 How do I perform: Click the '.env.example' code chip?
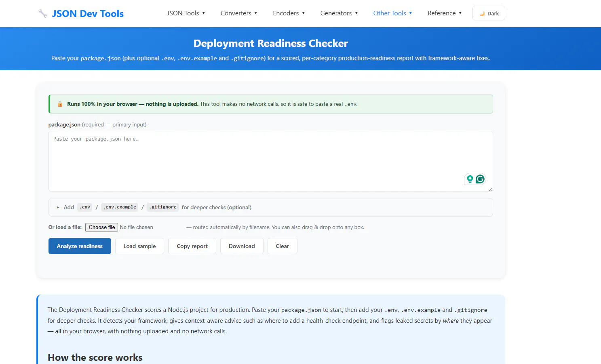[x=120, y=207]
